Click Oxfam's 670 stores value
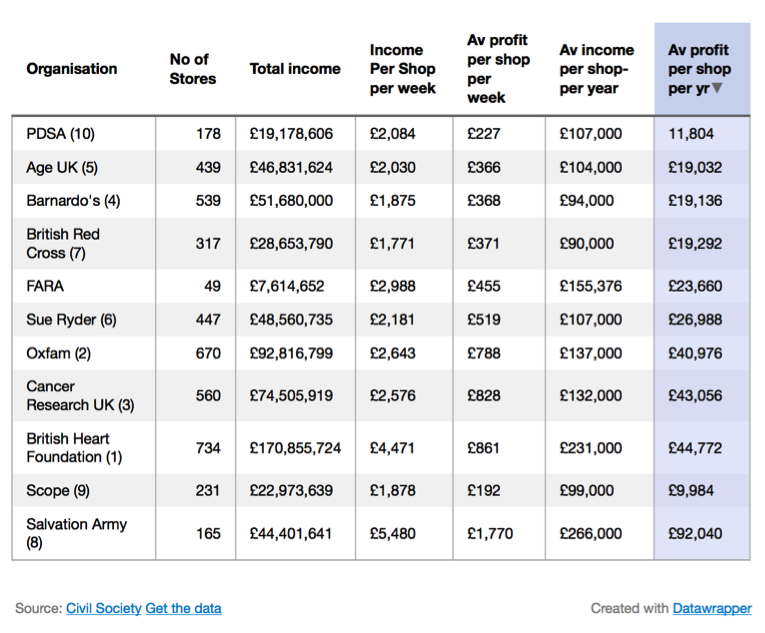 (x=208, y=353)
